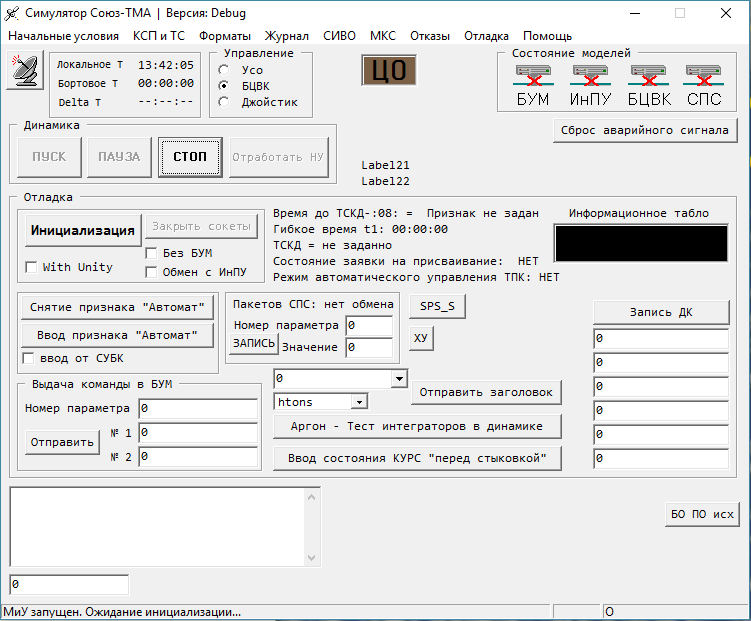Click the Отработать НУ button
The width and height of the screenshot is (751, 621).
[x=279, y=157]
